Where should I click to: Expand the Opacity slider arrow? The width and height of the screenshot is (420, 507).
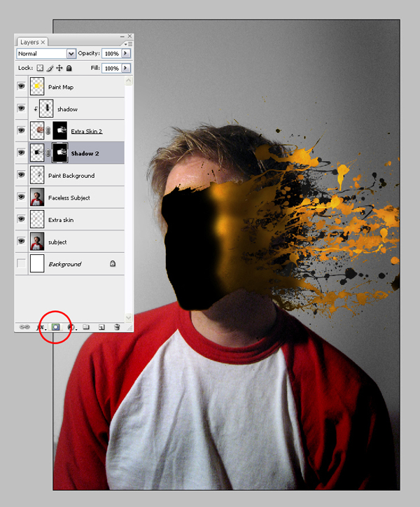pyautogui.click(x=125, y=53)
